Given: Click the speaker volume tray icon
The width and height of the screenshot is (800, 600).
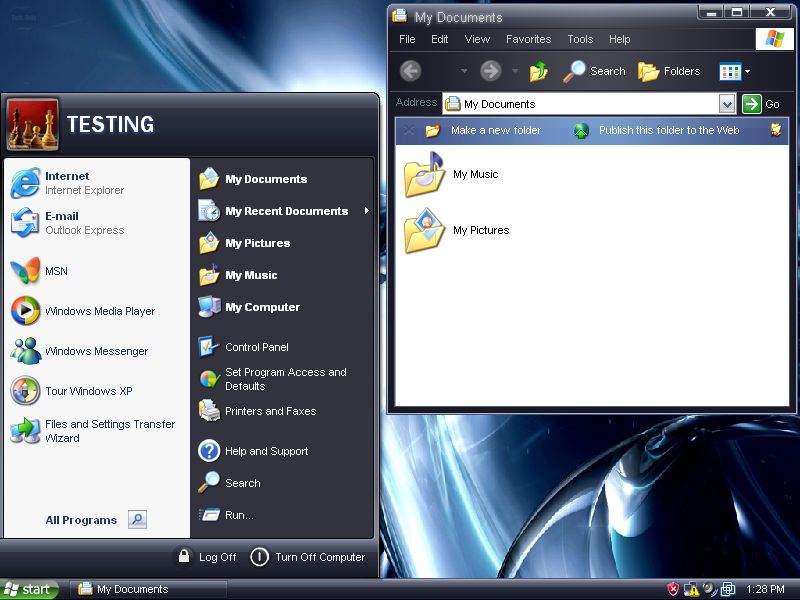Looking at the screenshot, I should click(x=709, y=589).
